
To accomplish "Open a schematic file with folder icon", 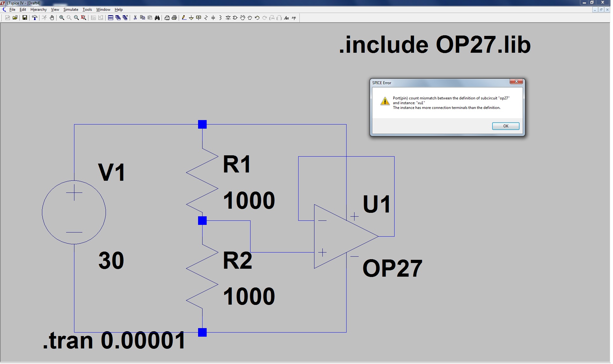I will (15, 18).
